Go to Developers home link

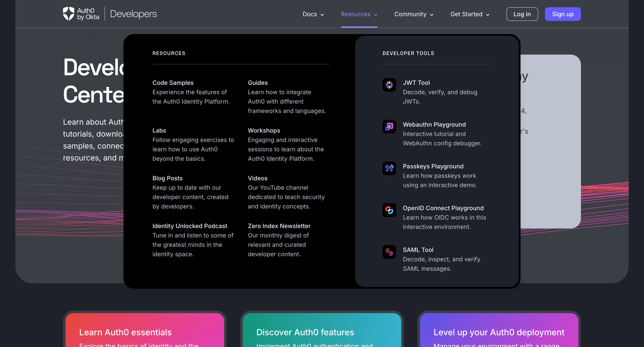(133, 14)
